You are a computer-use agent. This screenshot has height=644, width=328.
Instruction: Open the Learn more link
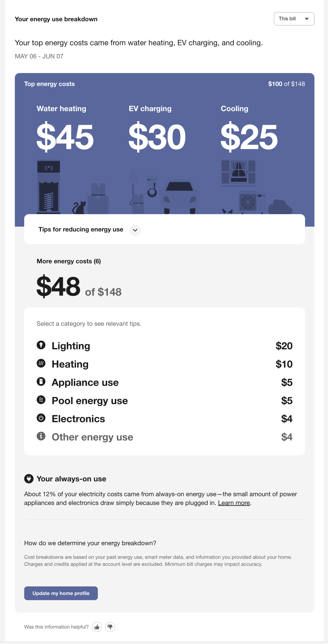tap(234, 503)
